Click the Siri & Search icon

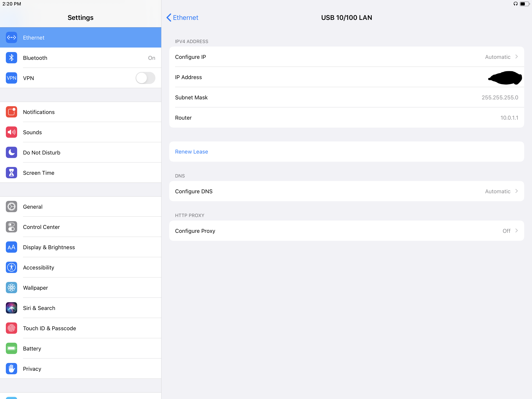11,308
